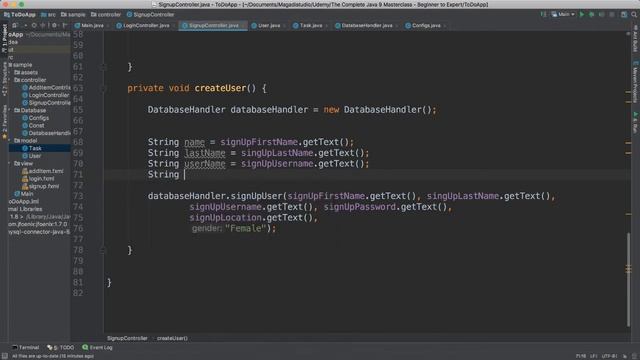Click the sample breadcrumb in navigation bar

coord(73,14)
